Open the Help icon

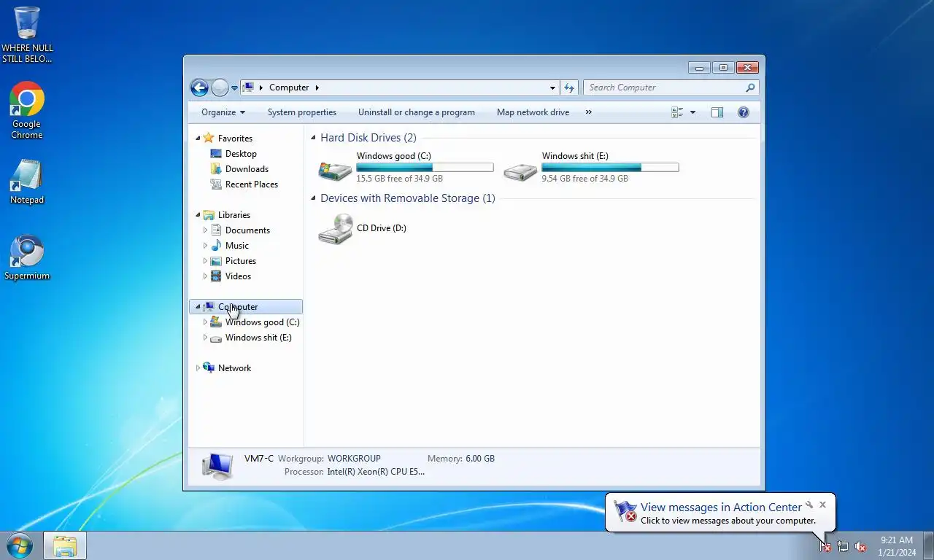pyautogui.click(x=744, y=112)
